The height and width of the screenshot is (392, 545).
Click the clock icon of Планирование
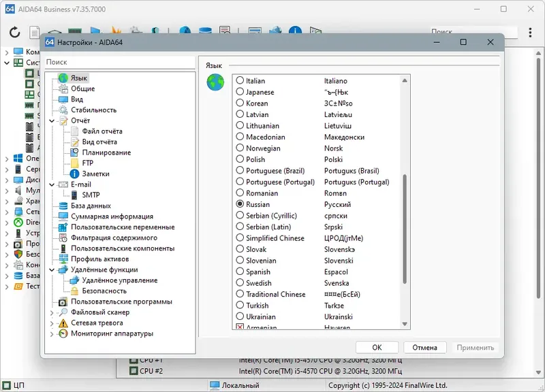point(74,152)
